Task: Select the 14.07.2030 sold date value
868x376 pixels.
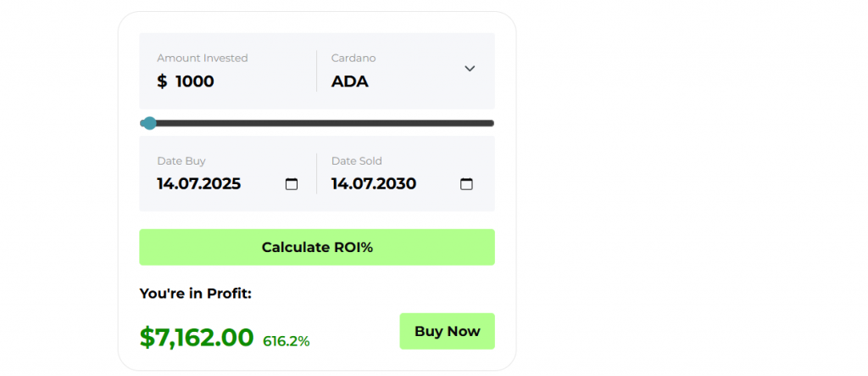Action: [374, 183]
